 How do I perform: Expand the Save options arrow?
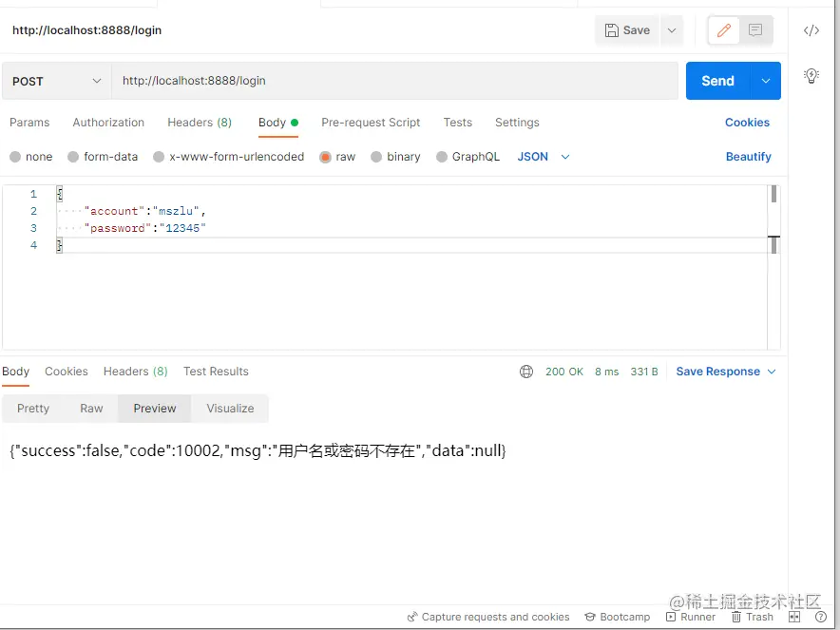pos(671,30)
